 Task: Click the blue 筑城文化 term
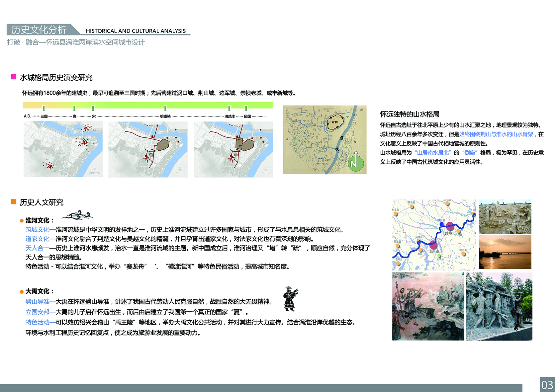tap(37, 230)
